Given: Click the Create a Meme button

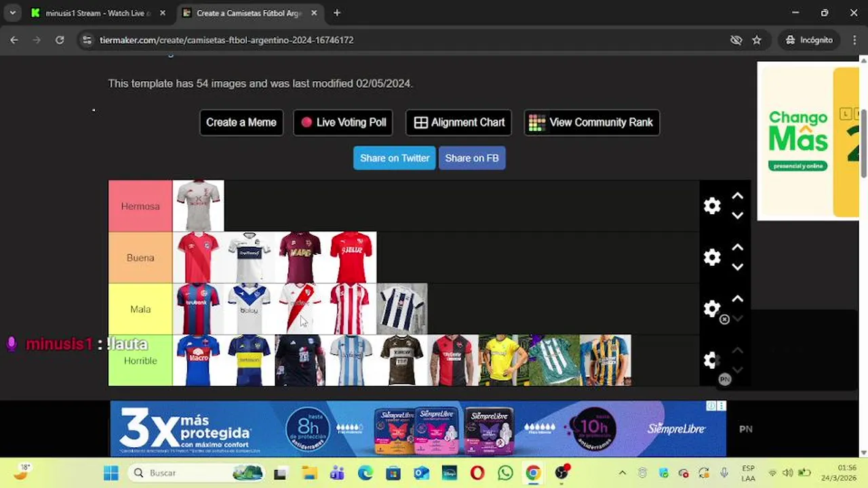Looking at the screenshot, I should 241,123.
